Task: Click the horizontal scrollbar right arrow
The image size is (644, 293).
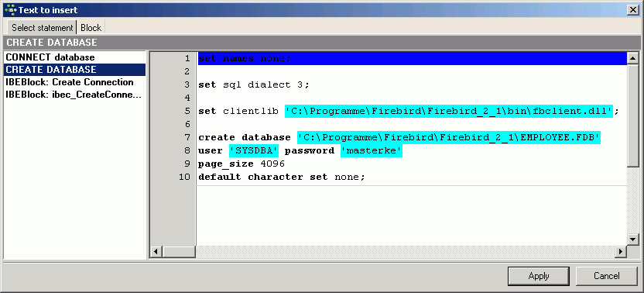Action: point(621,251)
